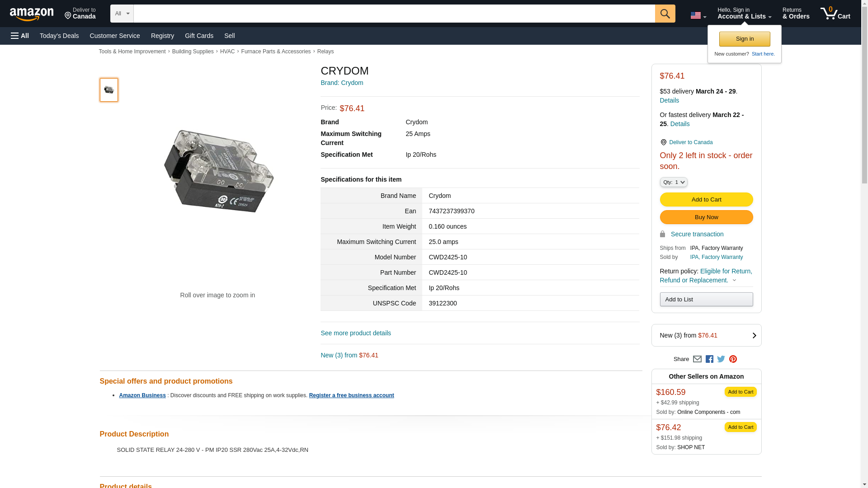Share product on Twitter
868x488 pixels.
[721, 359]
